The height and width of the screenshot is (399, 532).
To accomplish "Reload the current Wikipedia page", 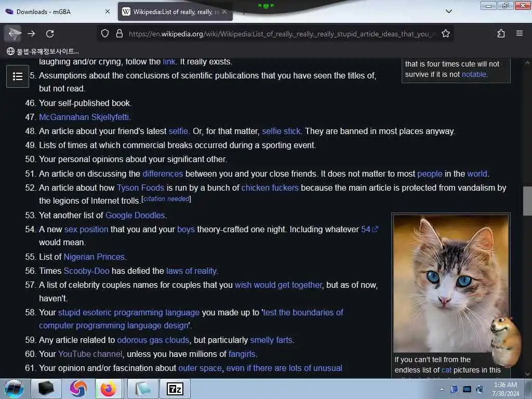I will click(50, 33).
